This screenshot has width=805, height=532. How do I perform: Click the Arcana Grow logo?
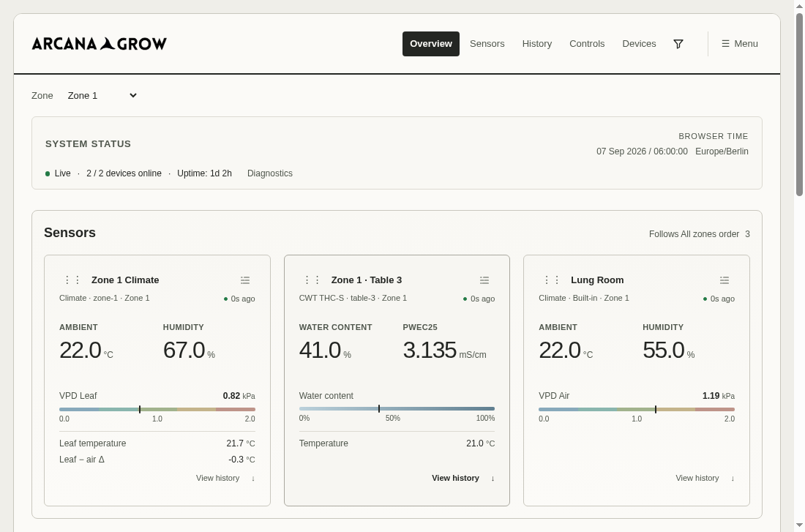99,44
